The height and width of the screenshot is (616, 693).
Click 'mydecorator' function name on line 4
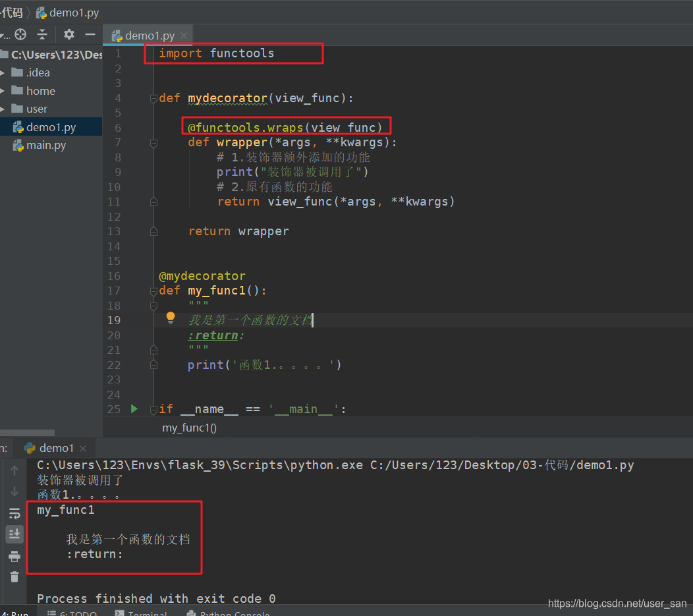tap(228, 98)
